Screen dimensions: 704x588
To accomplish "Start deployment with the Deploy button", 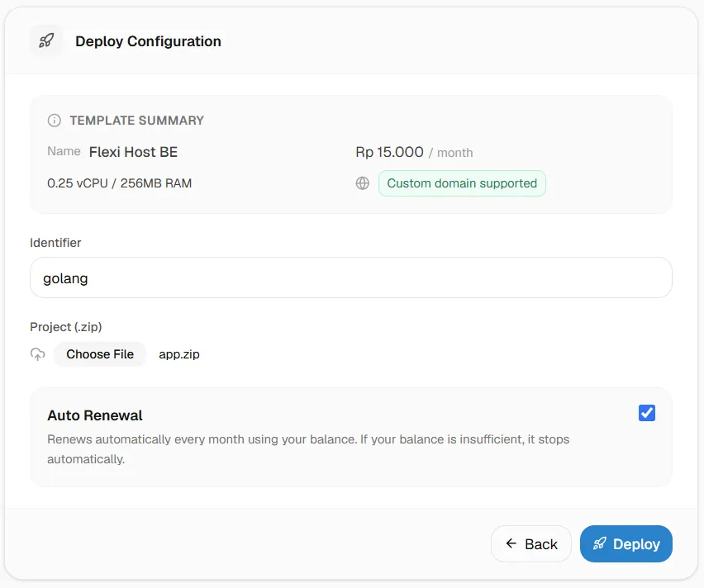I will [626, 543].
